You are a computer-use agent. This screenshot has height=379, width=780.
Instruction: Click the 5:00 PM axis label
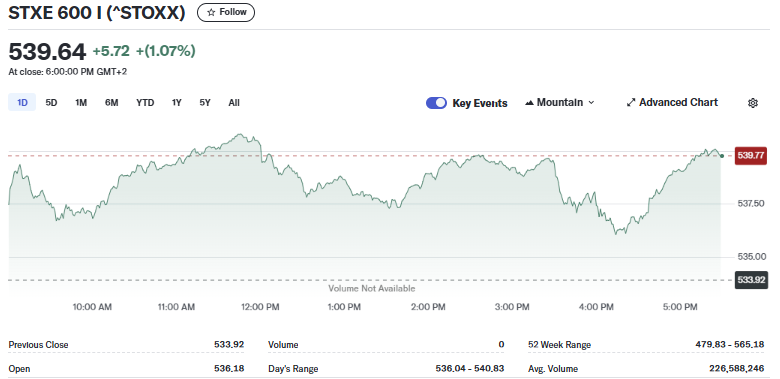pyautogui.click(x=680, y=307)
